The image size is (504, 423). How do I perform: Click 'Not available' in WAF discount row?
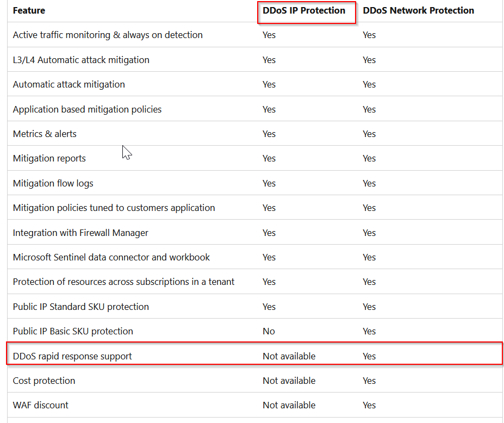(x=289, y=405)
